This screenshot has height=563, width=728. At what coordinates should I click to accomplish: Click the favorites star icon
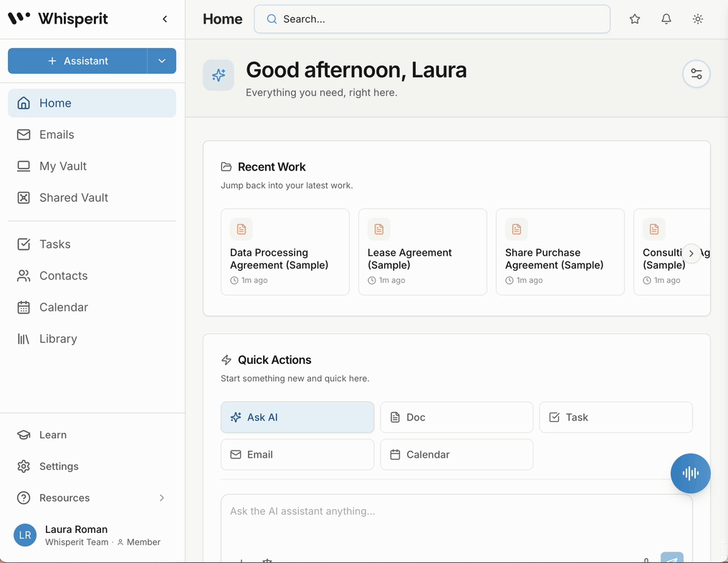[635, 19]
